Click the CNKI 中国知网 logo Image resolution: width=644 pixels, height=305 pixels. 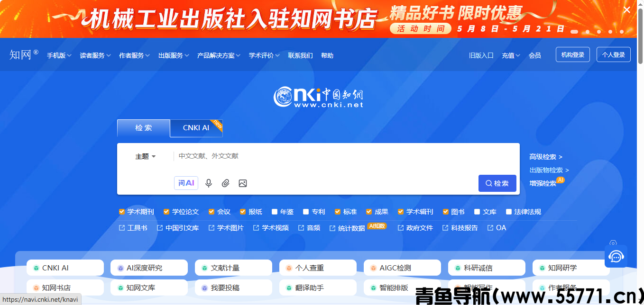[319, 97]
